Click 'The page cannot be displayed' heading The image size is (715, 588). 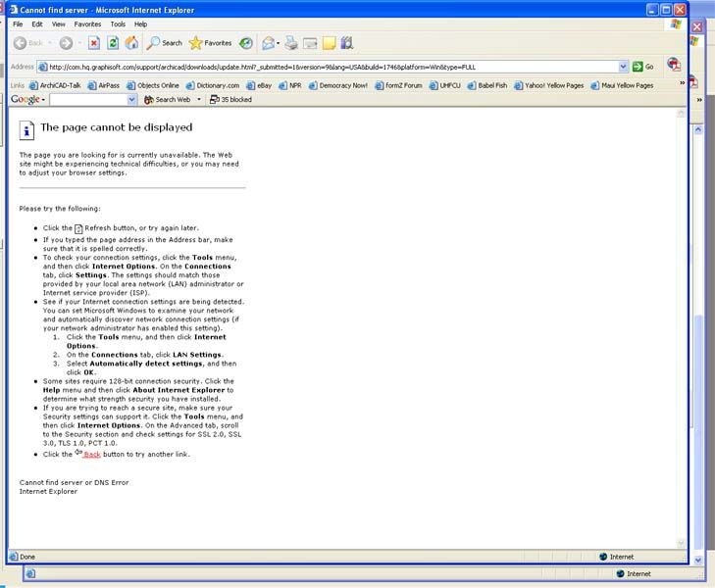(117, 127)
